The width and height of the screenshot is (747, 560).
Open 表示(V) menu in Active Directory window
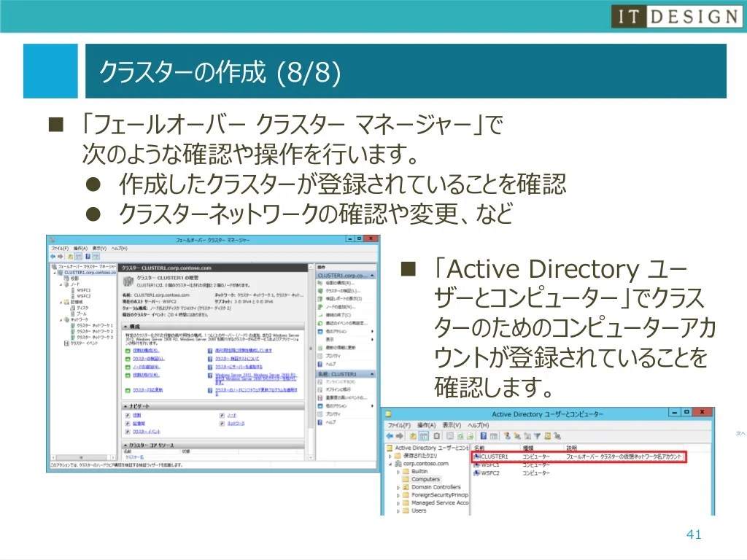point(452,425)
